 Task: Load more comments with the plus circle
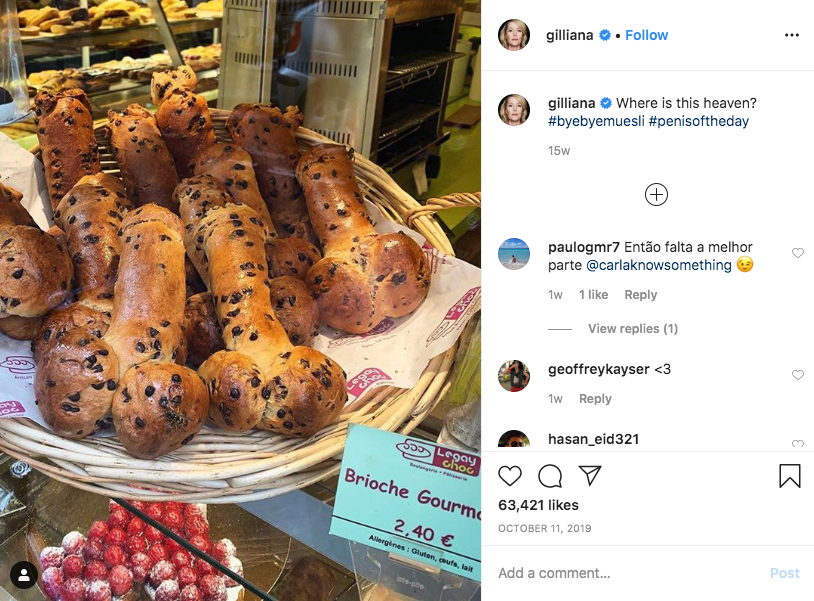(656, 195)
